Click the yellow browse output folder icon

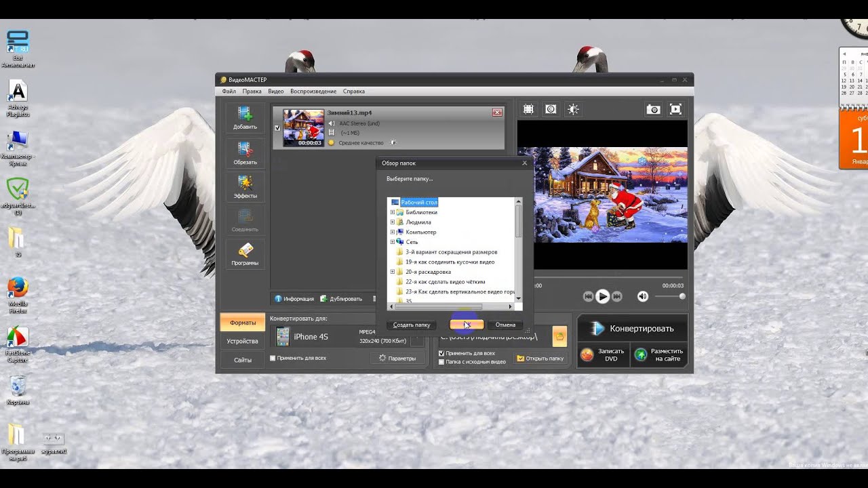pyautogui.click(x=559, y=336)
